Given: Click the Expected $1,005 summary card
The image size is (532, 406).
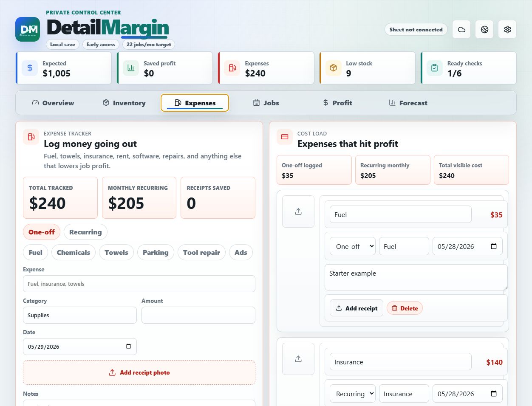Looking at the screenshot, I should coord(63,68).
